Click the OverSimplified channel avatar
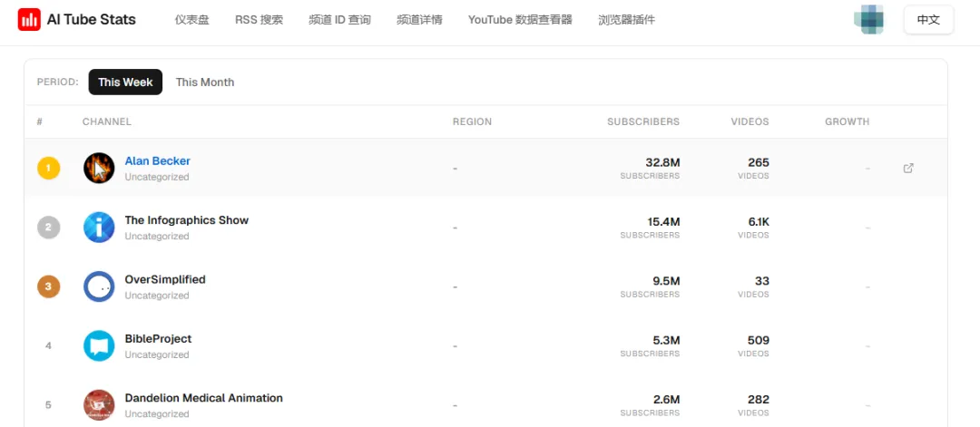The width and height of the screenshot is (980, 427). click(99, 286)
